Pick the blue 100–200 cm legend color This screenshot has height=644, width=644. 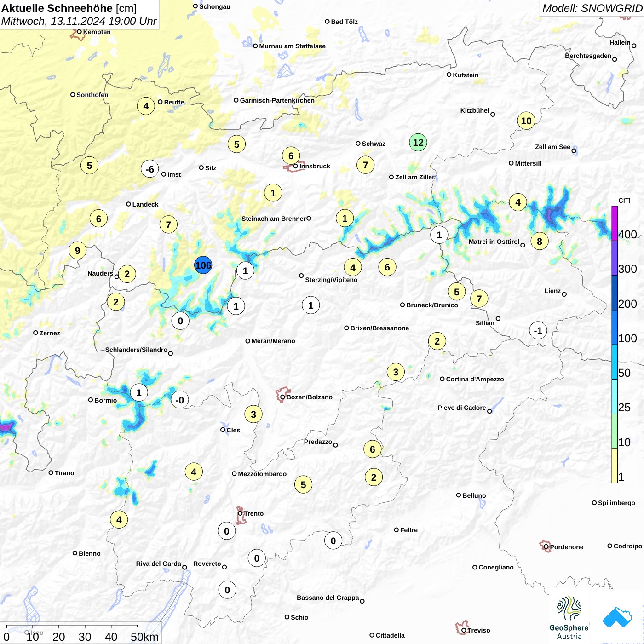coord(615,327)
